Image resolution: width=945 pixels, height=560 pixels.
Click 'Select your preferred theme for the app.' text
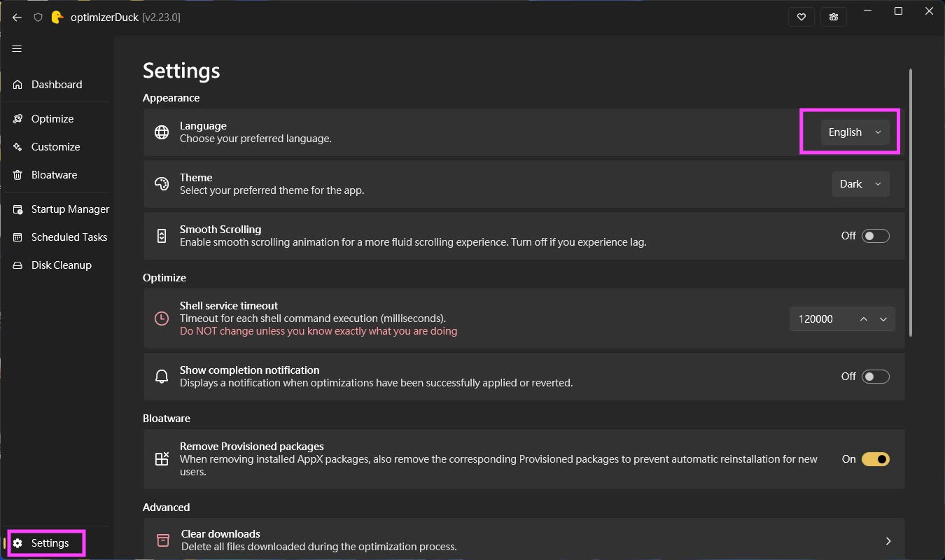click(x=272, y=190)
